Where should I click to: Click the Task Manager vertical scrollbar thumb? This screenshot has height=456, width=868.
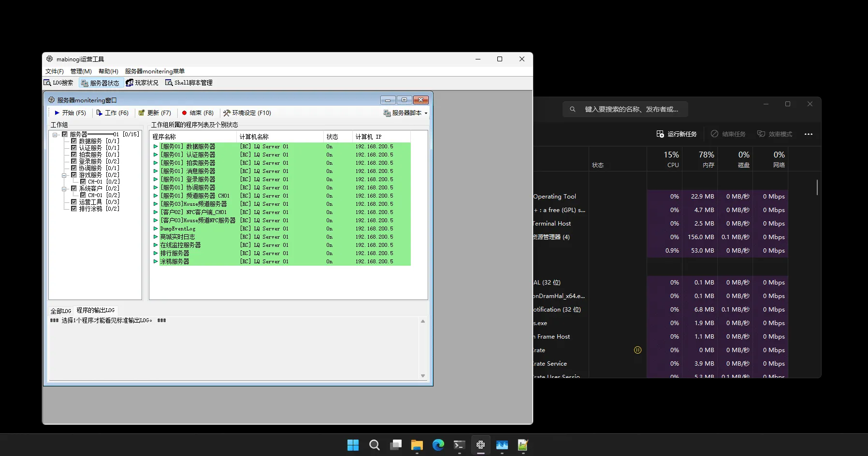(x=817, y=187)
